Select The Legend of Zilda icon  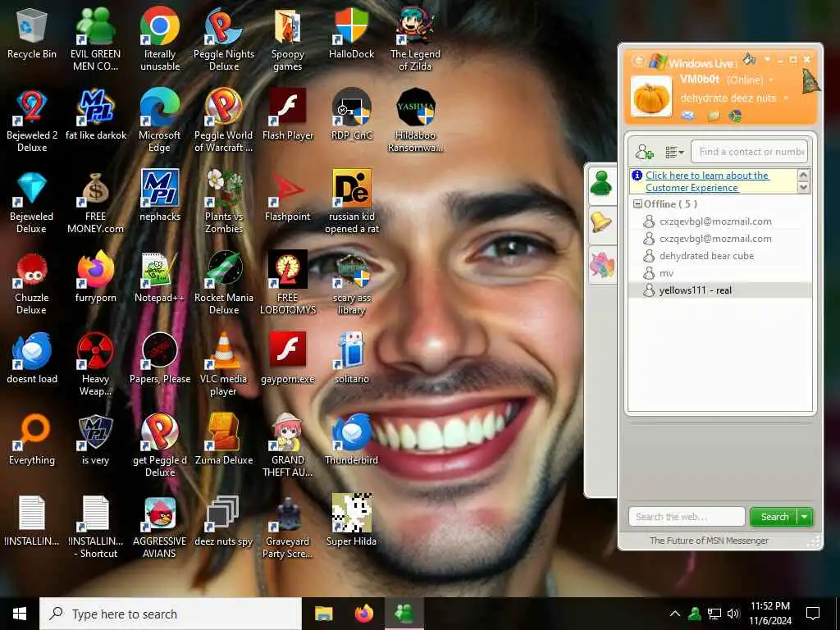(415, 39)
